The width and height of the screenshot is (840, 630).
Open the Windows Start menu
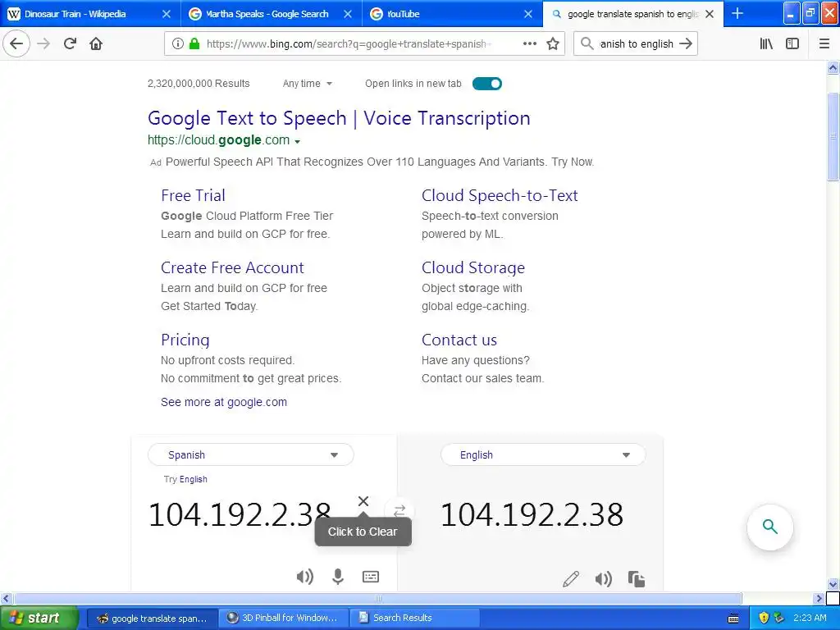pyautogui.click(x=39, y=618)
